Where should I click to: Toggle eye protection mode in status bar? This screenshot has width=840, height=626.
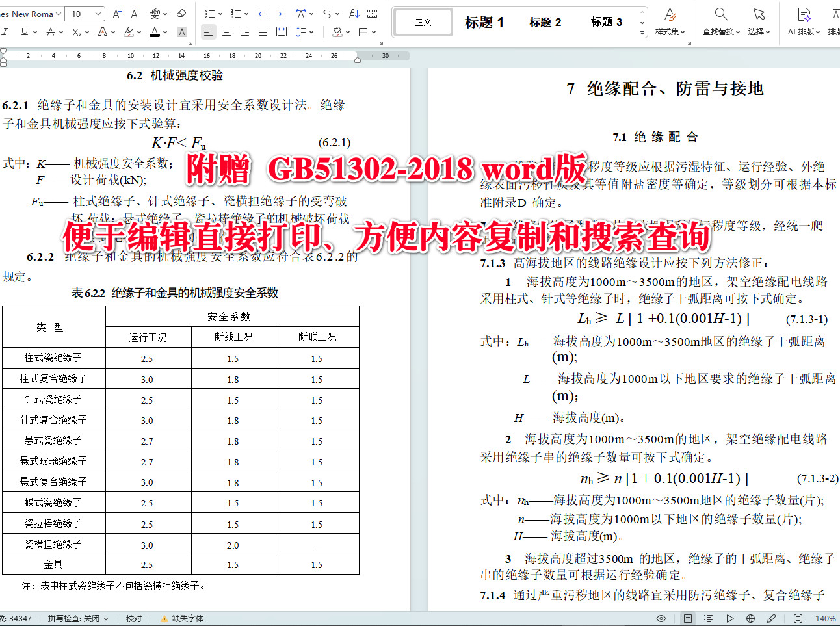click(x=661, y=618)
